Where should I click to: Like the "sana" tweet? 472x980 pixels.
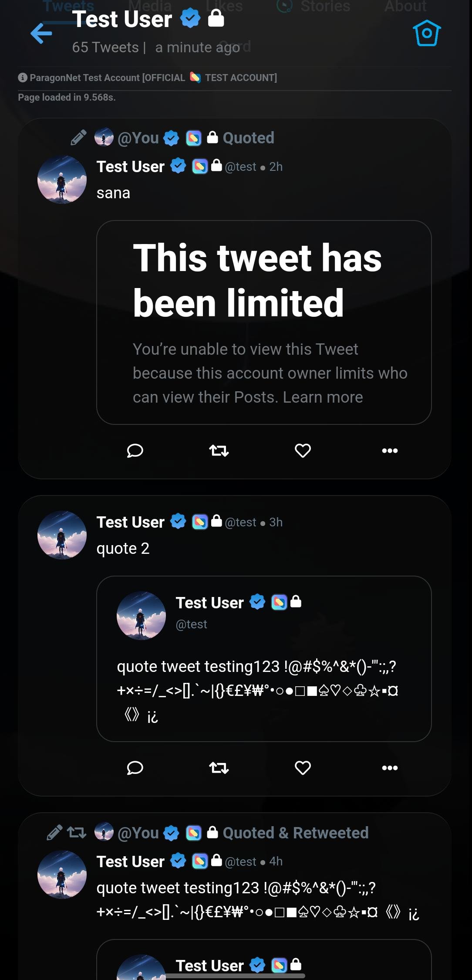303,450
